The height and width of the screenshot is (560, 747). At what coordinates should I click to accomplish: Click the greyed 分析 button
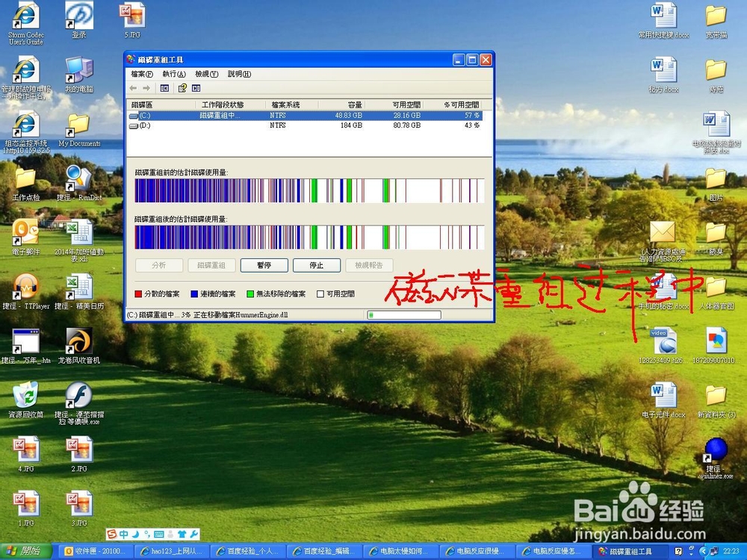[x=159, y=265]
